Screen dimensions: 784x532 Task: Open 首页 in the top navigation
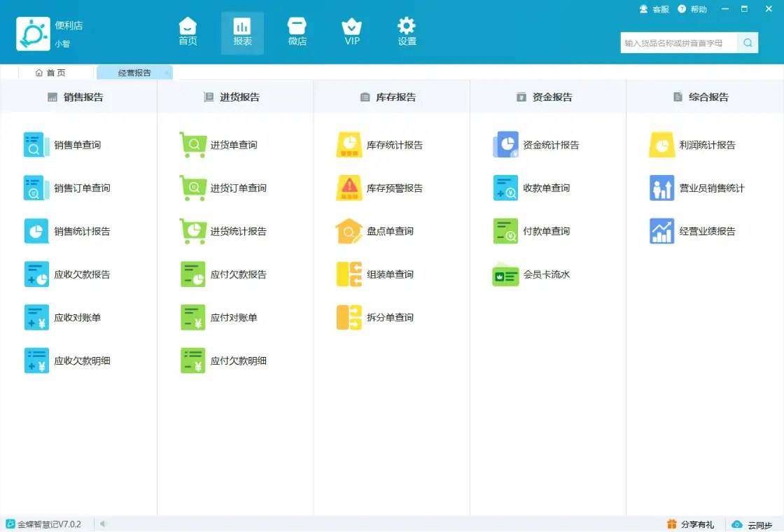click(x=188, y=32)
